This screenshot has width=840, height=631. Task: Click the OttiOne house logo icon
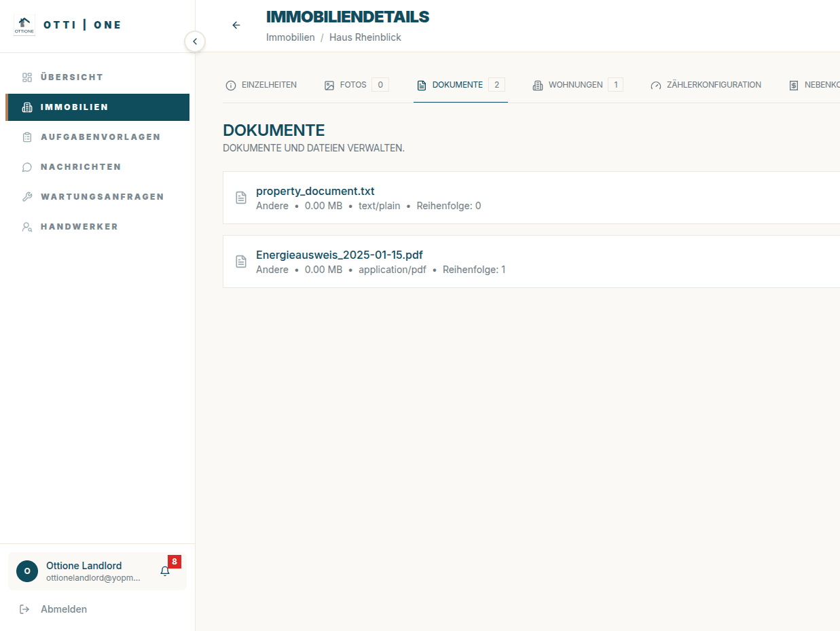pyautogui.click(x=24, y=25)
